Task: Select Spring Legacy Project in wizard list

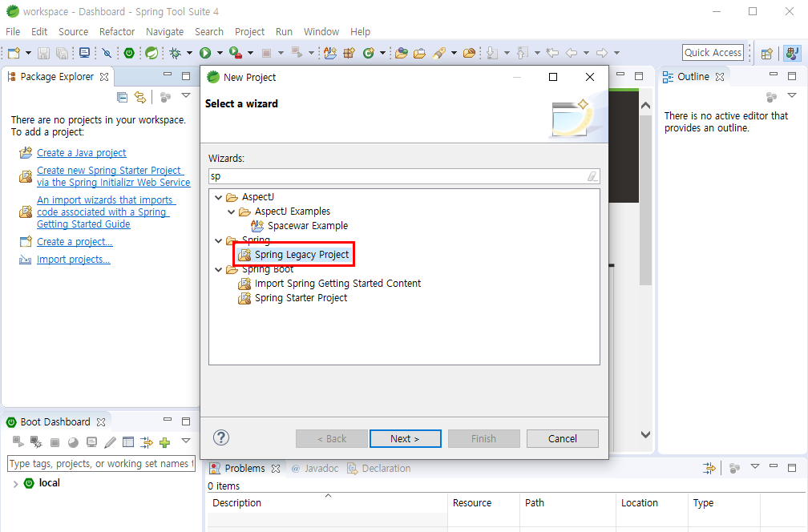Action: click(x=301, y=255)
